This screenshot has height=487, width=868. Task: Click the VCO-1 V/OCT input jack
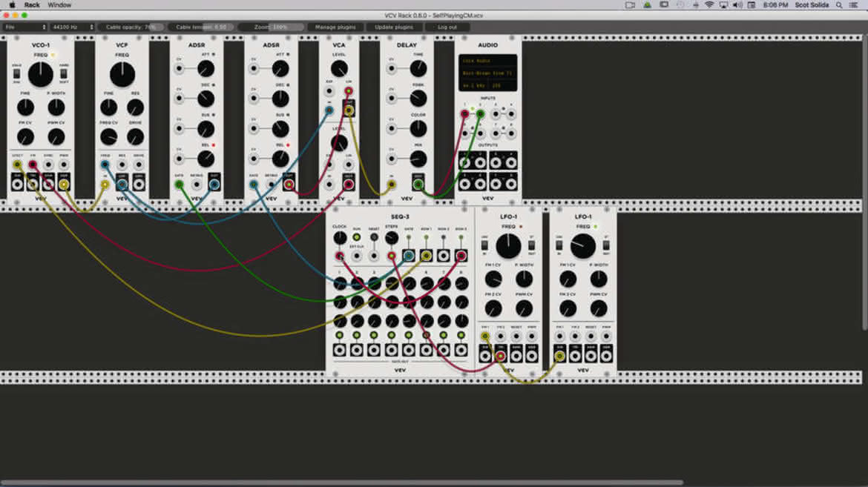click(x=18, y=165)
